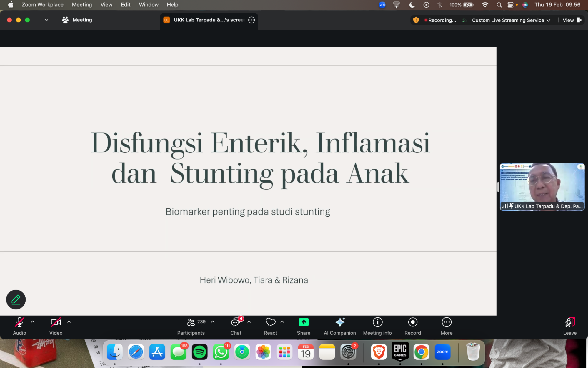
Task: Click the Leave meeting button
Action: pyautogui.click(x=569, y=326)
